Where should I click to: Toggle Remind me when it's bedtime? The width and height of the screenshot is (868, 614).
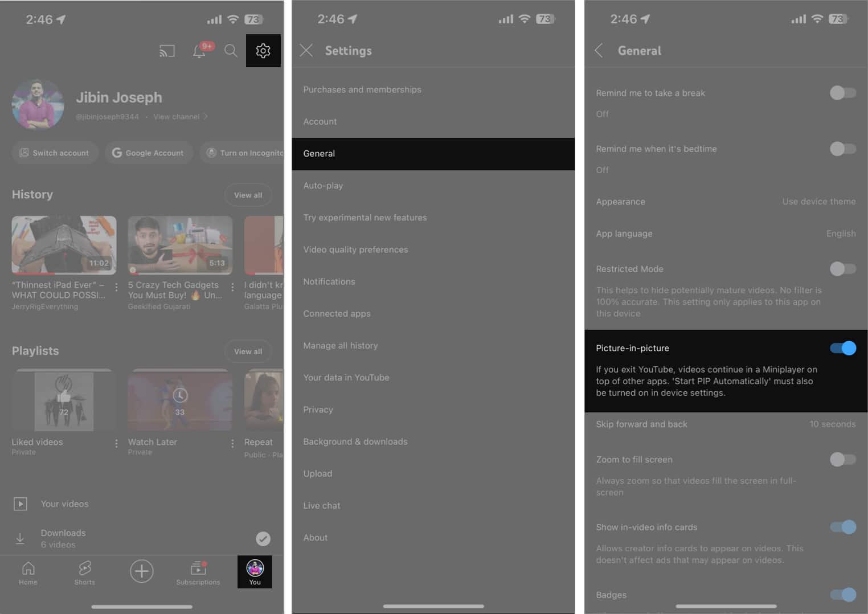tap(842, 149)
